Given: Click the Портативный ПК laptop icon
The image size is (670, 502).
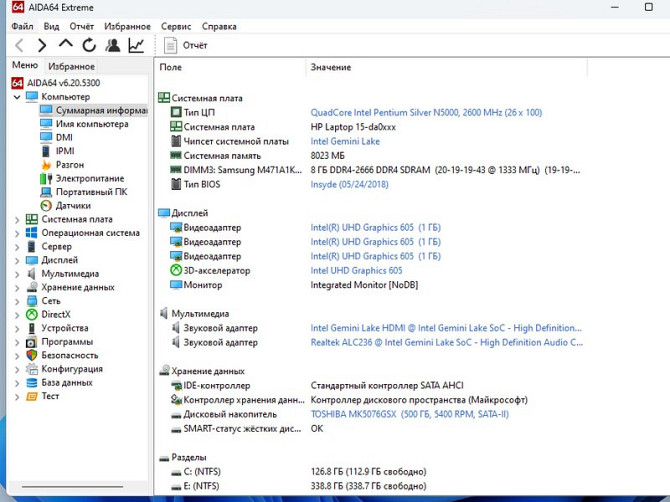Looking at the screenshot, I should [46, 192].
